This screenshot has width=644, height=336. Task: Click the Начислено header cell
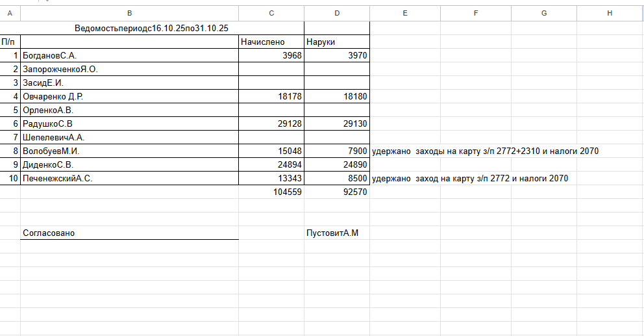tap(271, 42)
